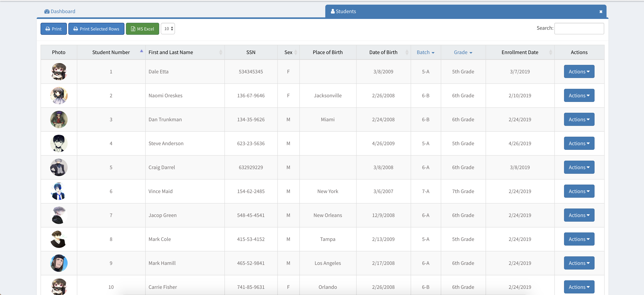
Task: Click Print Selected Rows button
Action: [96, 29]
